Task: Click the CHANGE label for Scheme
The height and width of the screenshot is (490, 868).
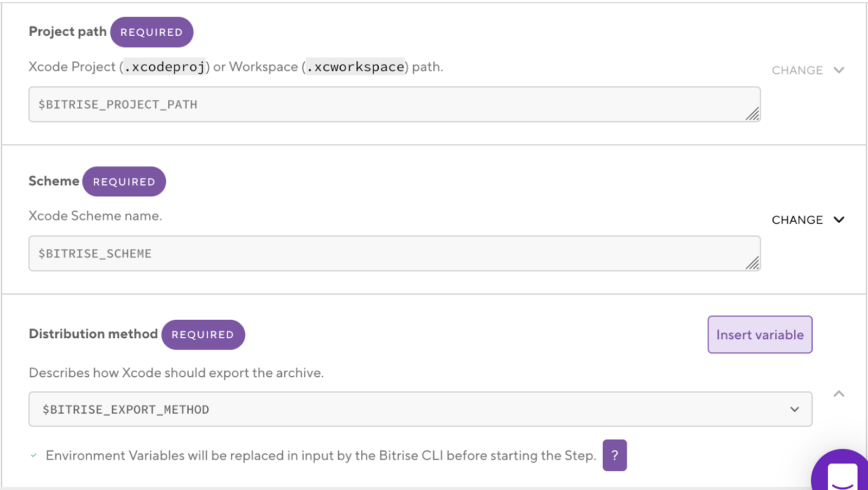Action: coord(797,220)
